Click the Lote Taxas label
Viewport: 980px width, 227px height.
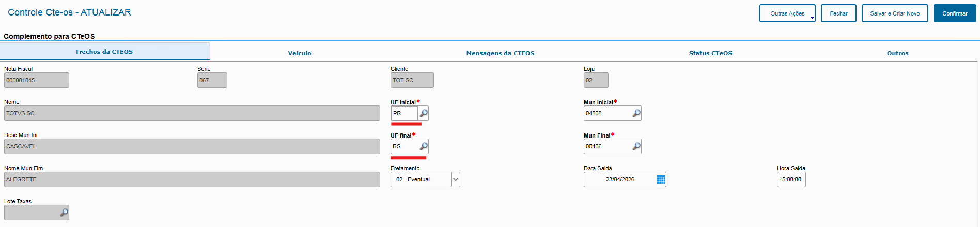click(x=18, y=201)
